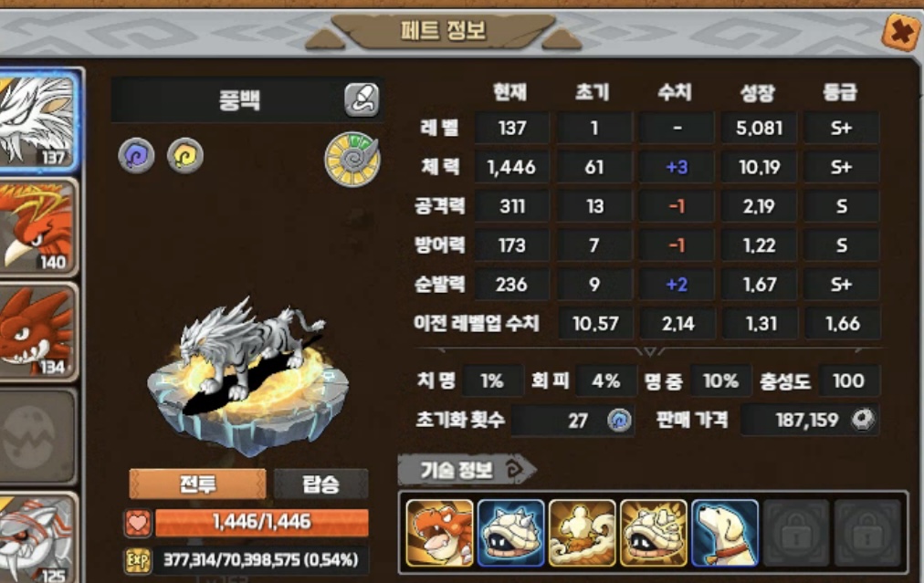Switch to the 탑승 tab
Viewport: 924px width, 583px height.
[x=321, y=484]
